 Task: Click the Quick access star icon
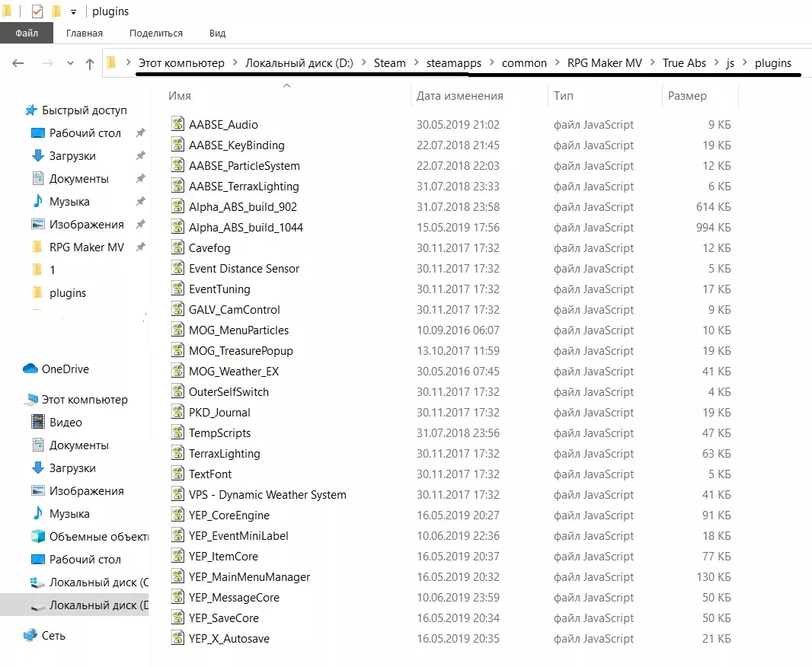coord(31,110)
